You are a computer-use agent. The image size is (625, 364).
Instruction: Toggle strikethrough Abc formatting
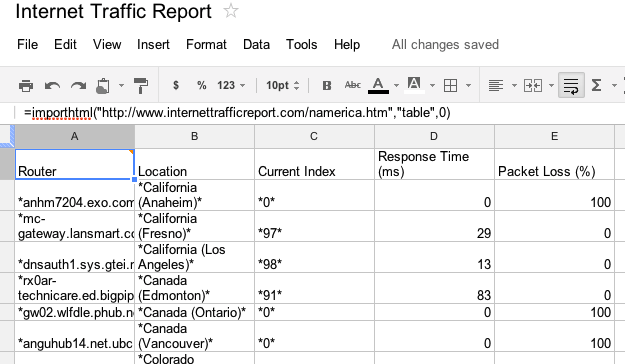click(353, 85)
